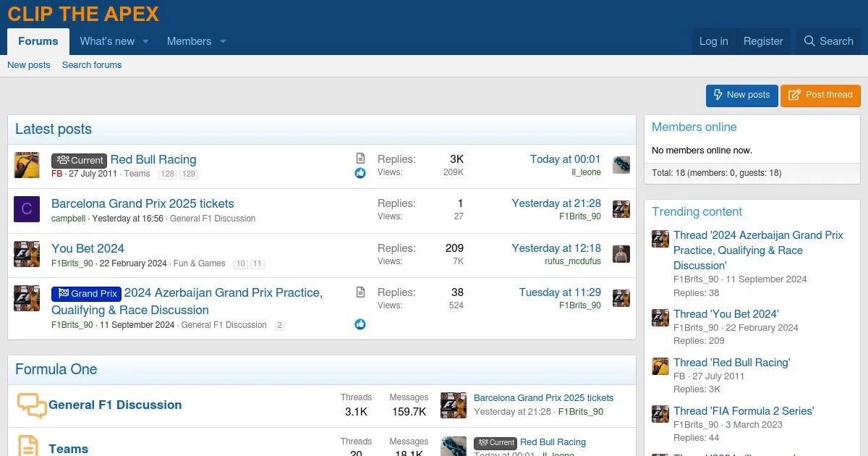Go to Clip The Apex site logo
This screenshot has width=868, height=456.
pos(83,14)
